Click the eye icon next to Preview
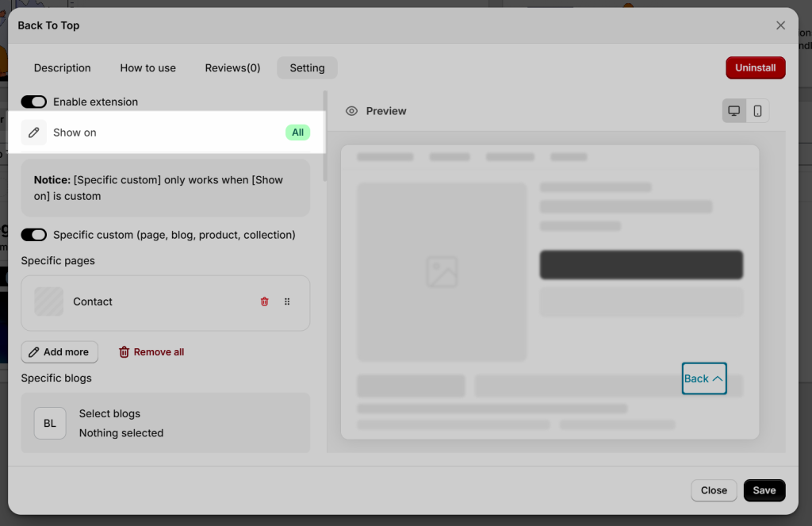The width and height of the screenshot is (812, 526). tap(351, 111)
